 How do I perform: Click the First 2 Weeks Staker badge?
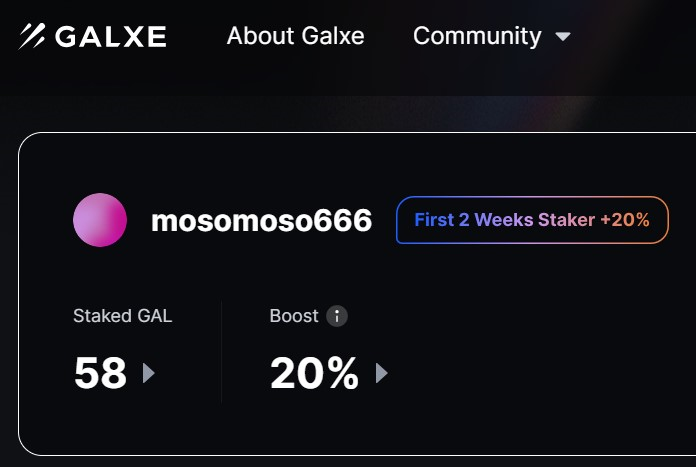[532, 220]
